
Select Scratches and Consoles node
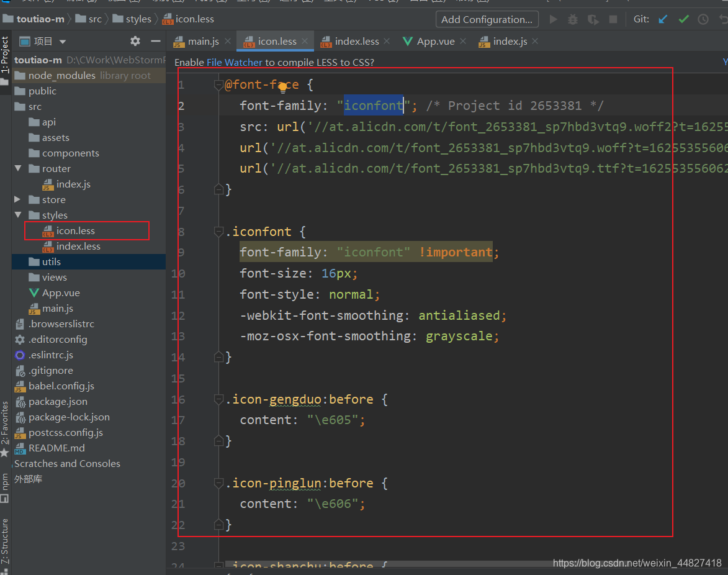[89, 463]
